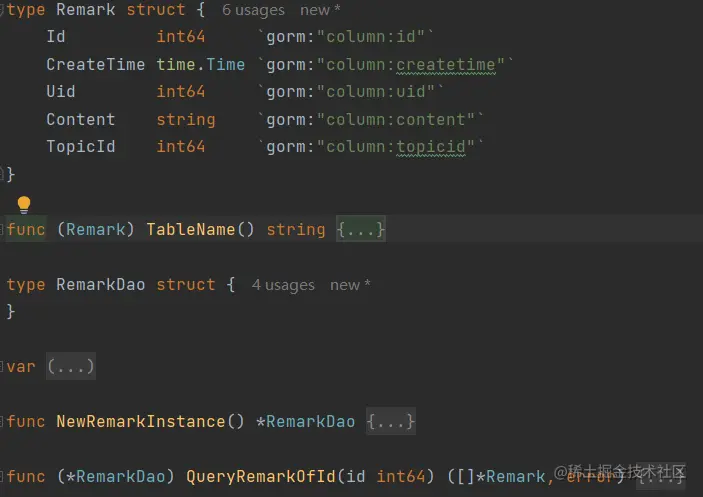This screenshot has width=703, height=497.
Task: Click the TableName method name
Action: (191, 229)
